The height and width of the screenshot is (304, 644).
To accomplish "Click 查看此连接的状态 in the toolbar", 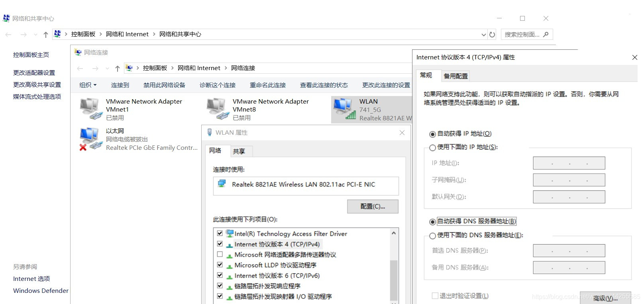I will coord(324,85).
